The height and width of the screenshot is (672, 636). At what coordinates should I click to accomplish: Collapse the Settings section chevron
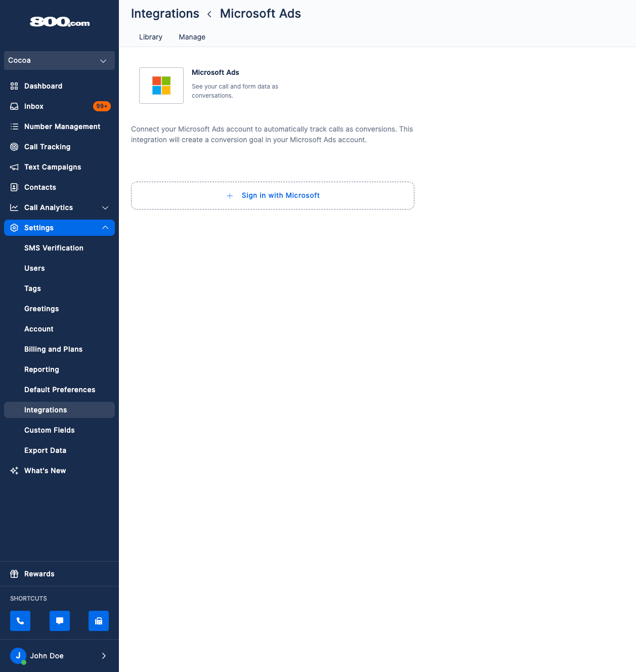[x=105, y=228]
